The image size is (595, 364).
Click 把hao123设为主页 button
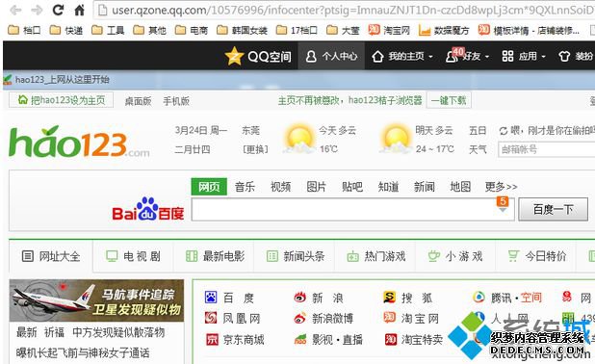tap(61, 100)
